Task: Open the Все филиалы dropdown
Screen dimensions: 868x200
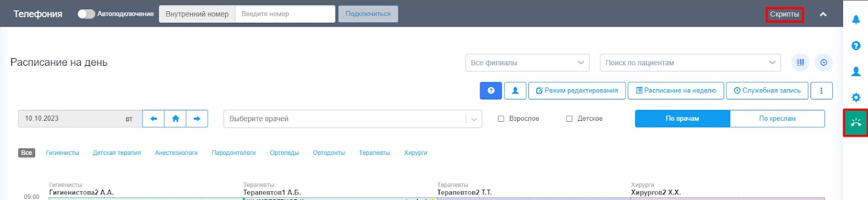Action: (x=527, y=62)
